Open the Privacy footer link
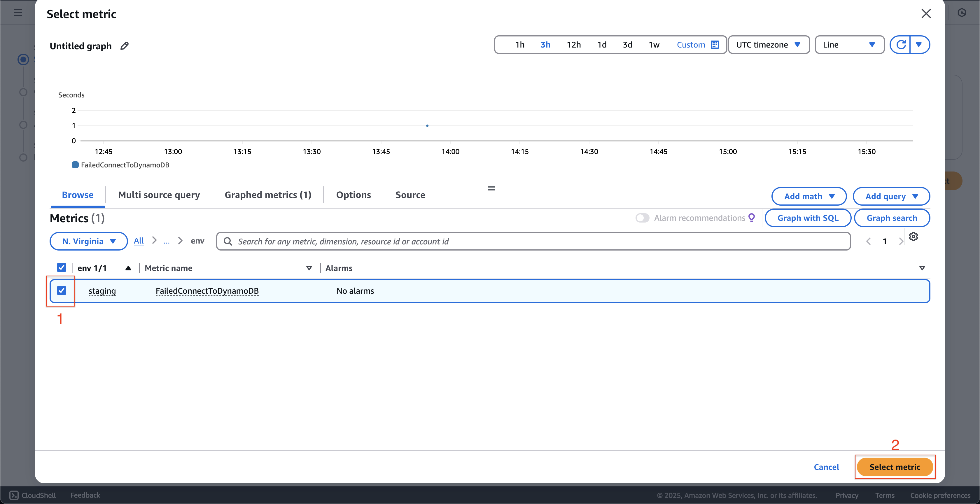This screenshot has height=504, width=980. tap(847, 495)
